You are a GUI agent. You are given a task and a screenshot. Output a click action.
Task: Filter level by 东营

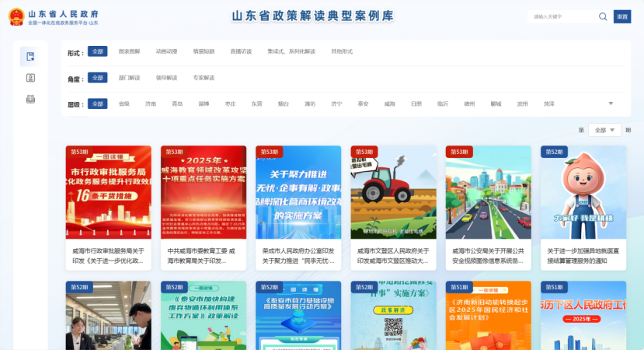pos(256,104)
